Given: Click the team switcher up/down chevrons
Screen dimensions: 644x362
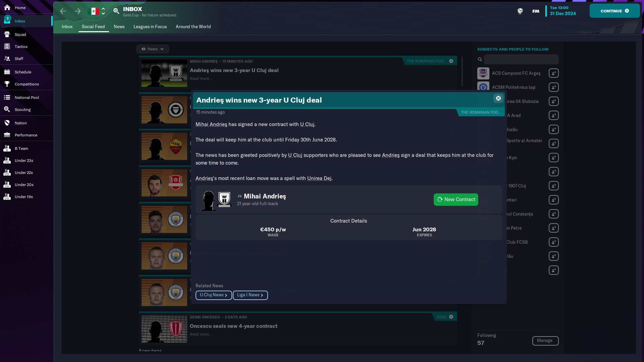Looking at the screenshot, I should click(x=103, y=11).
